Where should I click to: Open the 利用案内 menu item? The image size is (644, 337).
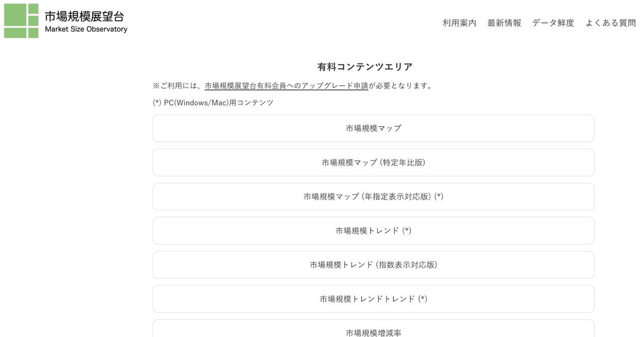tap(459, 23)
